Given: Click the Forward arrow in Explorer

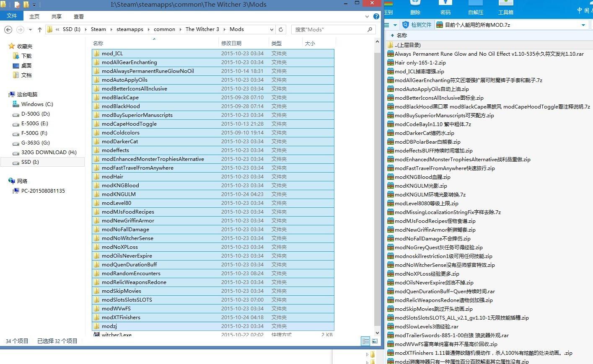Looking at the screenshot, I should [x=20, y=29].
